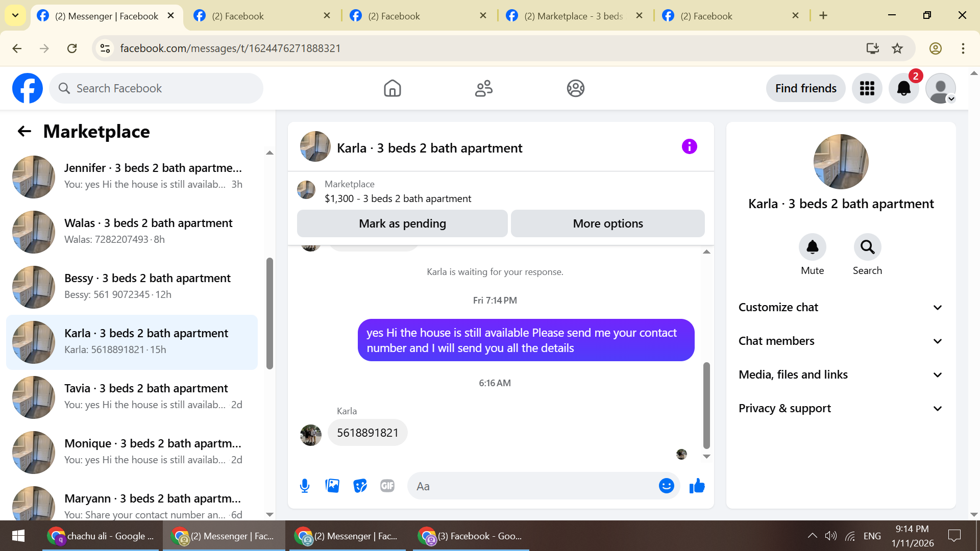
Task: Open the account profile avatar menu
Action: pyautogui.click(x=940, y=88)
